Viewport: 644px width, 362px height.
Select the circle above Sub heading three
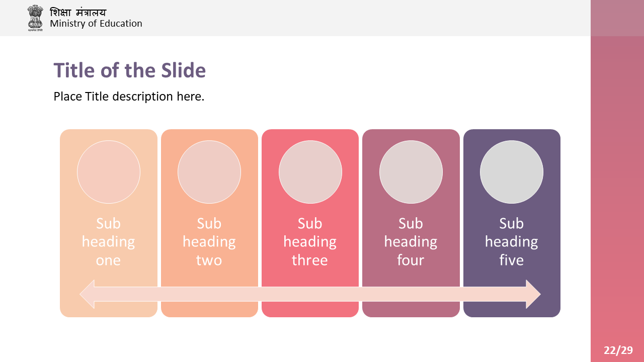(x=310, y=172)
